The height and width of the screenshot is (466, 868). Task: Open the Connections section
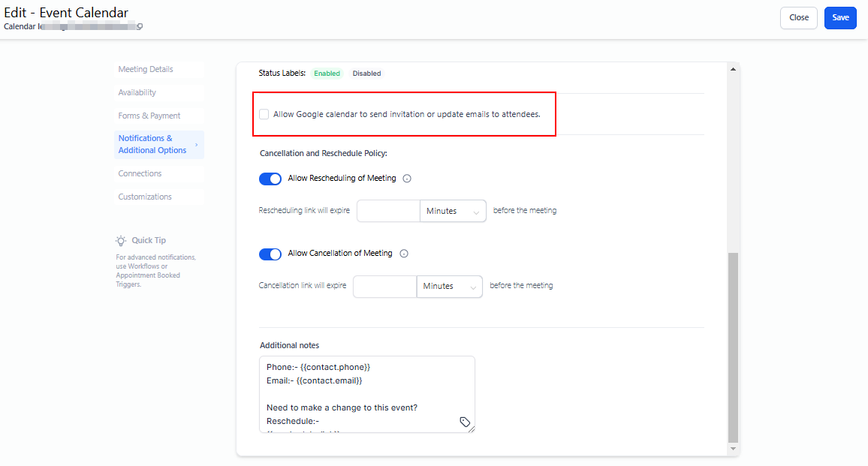140,173
